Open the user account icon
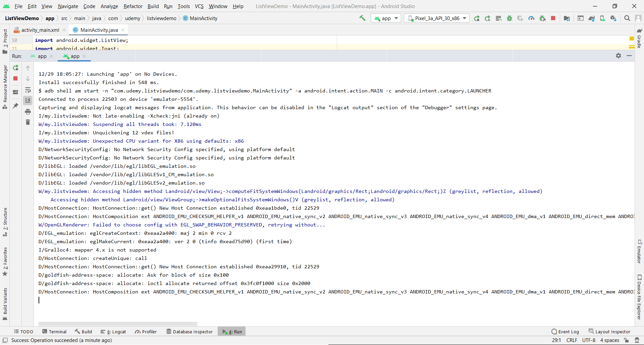The height and width of the screenshot is (345, 644). [x=638, y=18]
